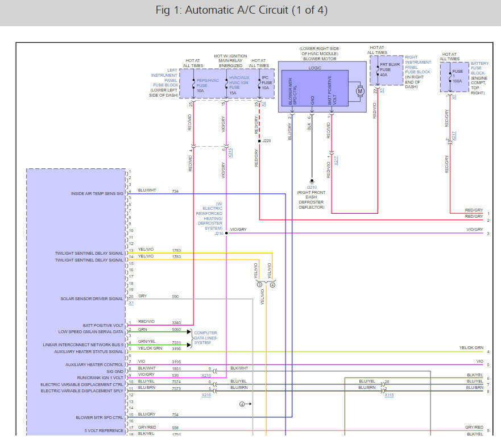
Task: Click circuit number 754 on BLU/GRY wire
Action: pos(175,414)
